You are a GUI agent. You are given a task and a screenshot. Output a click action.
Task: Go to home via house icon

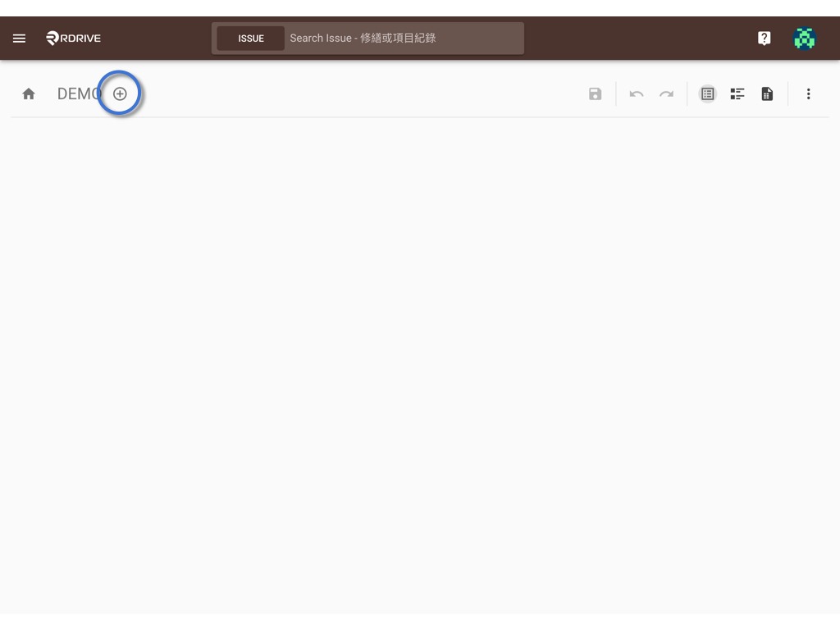pyautogui.click(x=29, y=94)
